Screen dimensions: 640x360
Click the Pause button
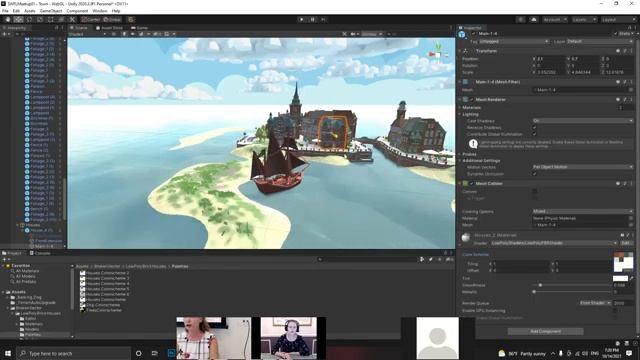coord(313,19)
